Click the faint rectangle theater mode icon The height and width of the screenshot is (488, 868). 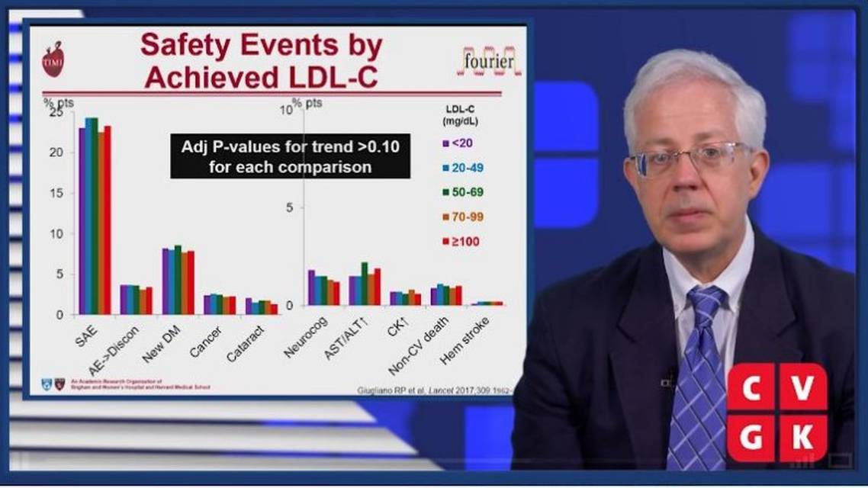[x=839, y=461]
